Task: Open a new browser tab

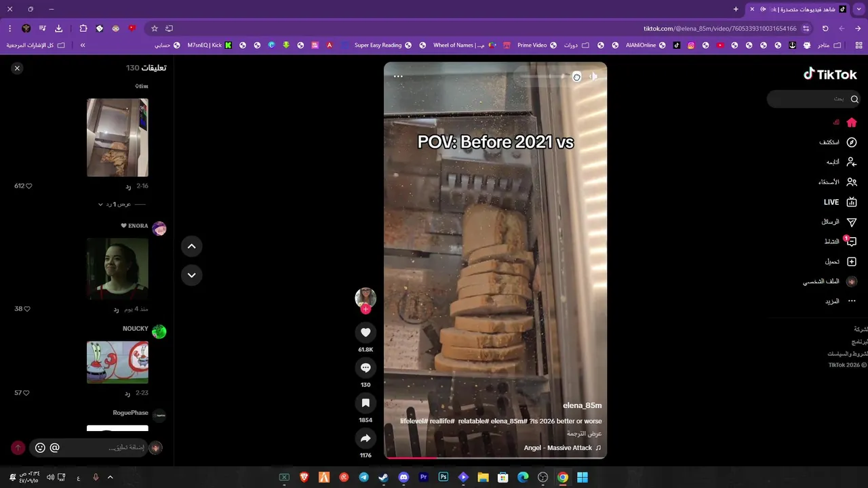Action: (736, 9)
